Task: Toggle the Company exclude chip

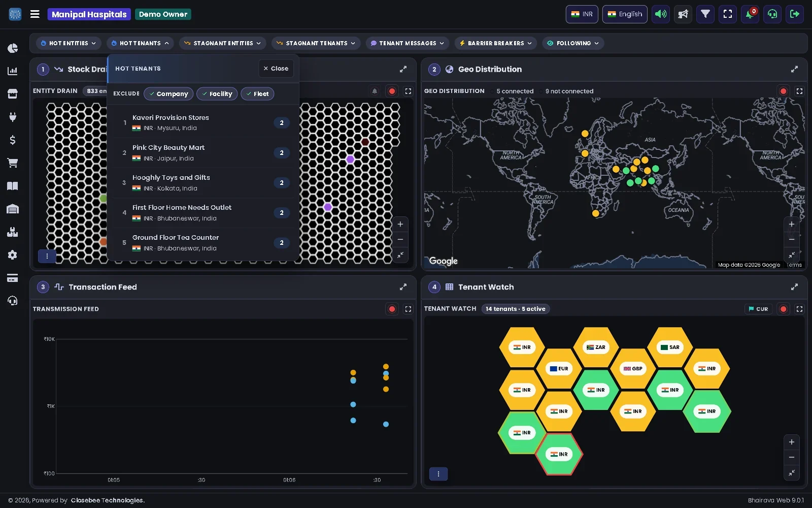Action: (168, 94)
